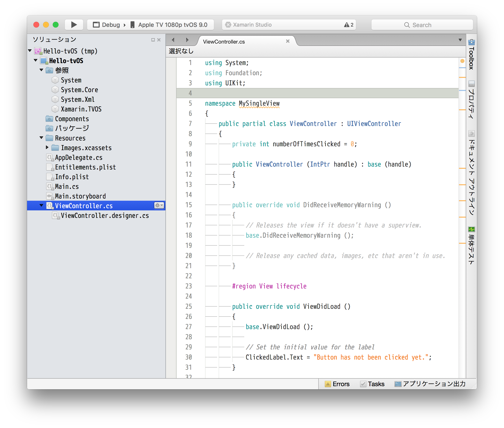Navigate back with the left arrow
504x428 pixels.
click(173, 40)
